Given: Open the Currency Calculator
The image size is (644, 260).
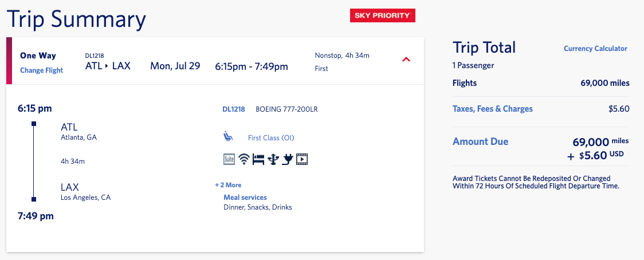Looking at the screenshot, I should click(x=595, y=49).
